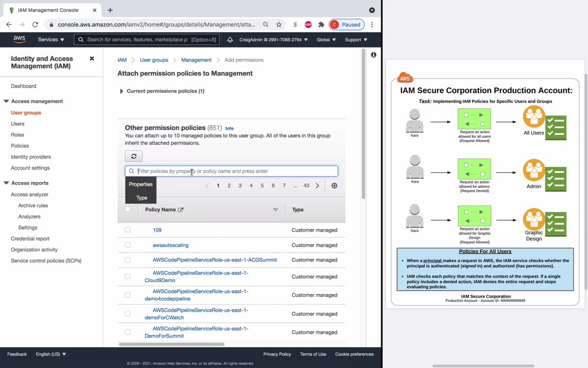Select checkbox for DemoForSummit role
Screen dimensions: 588x368
click(x=128, y=332)
